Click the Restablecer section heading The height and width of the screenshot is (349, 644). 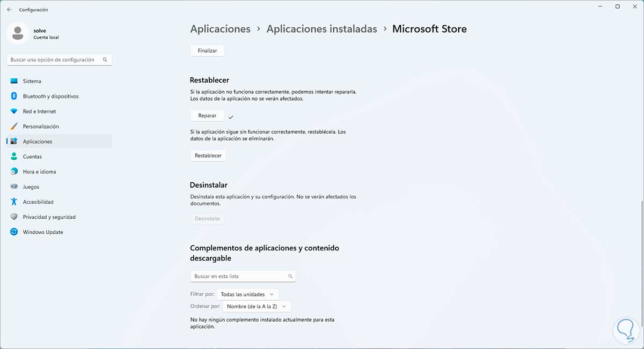(209, 80)
